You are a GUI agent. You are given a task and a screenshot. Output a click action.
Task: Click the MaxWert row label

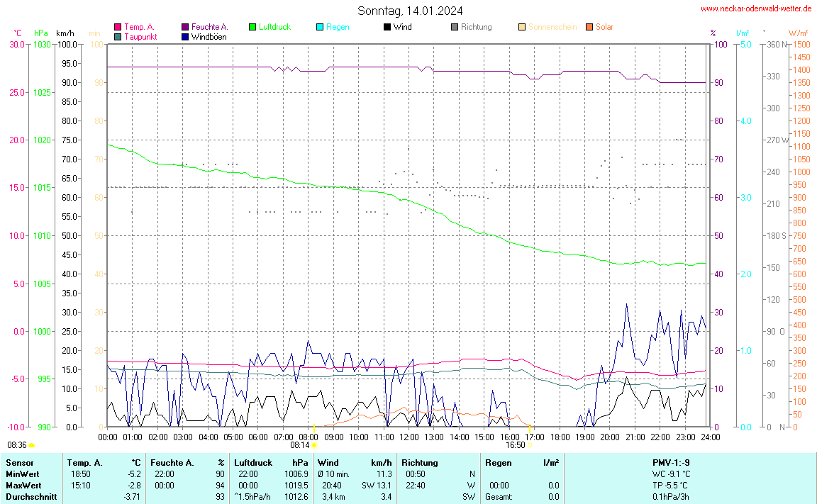pos(22,486)
